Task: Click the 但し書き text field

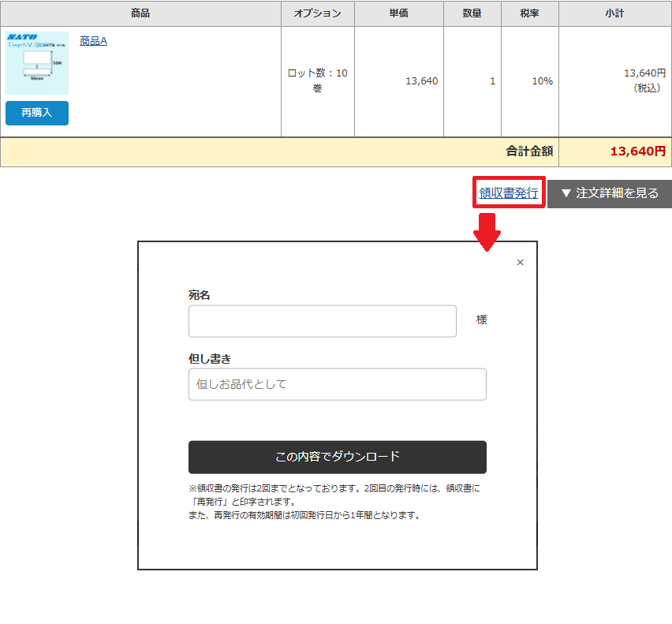Action: click(x=337, y=384)
